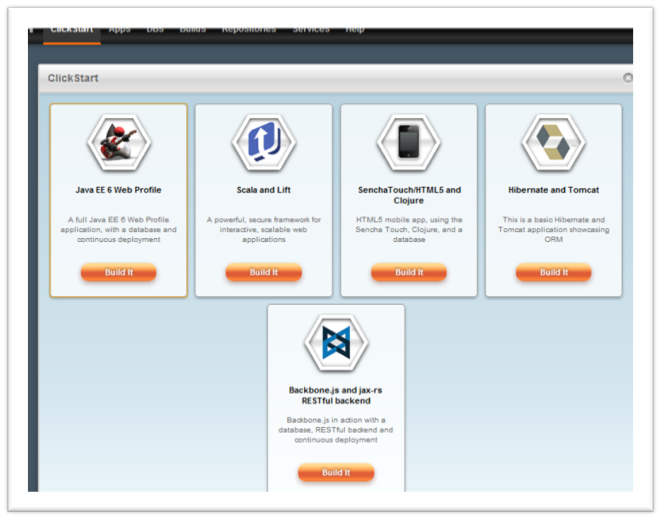
Task: Click the Java EE 6 guitar mascot icon
Action: 119,142
